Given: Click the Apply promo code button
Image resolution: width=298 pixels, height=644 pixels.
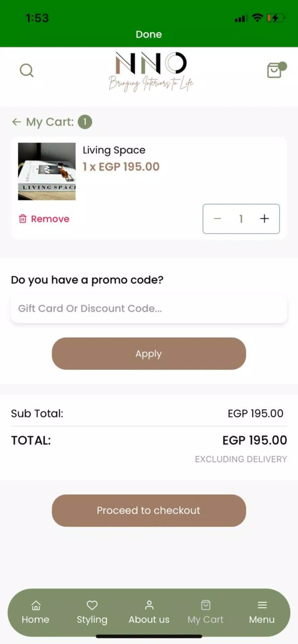Looking at the screenshot, I should tap(149, 353).
